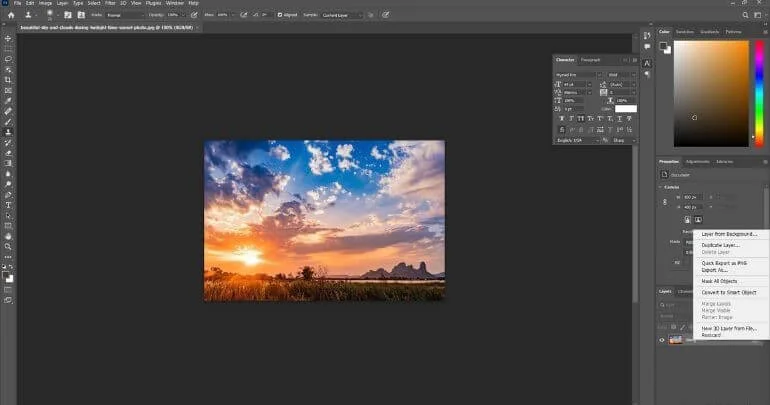Screen dimensions: 770x405
Task: Open the File menu
Action: [18, 3]
